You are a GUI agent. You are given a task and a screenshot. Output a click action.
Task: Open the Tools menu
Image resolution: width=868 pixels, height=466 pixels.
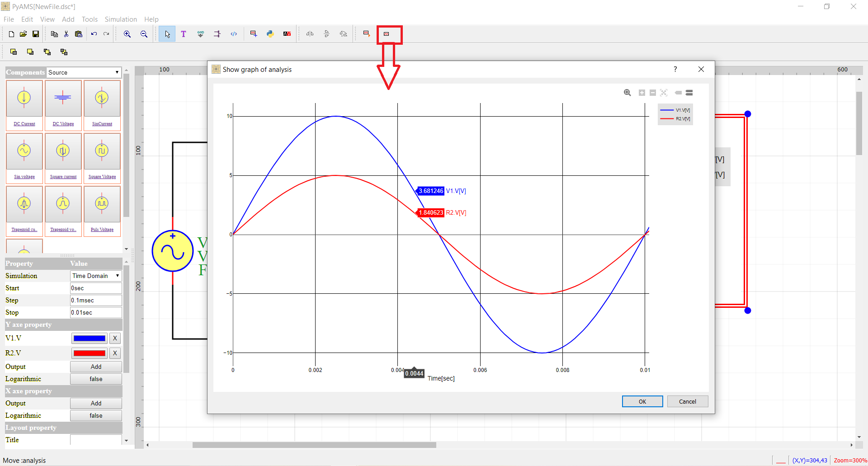[90, 19]
